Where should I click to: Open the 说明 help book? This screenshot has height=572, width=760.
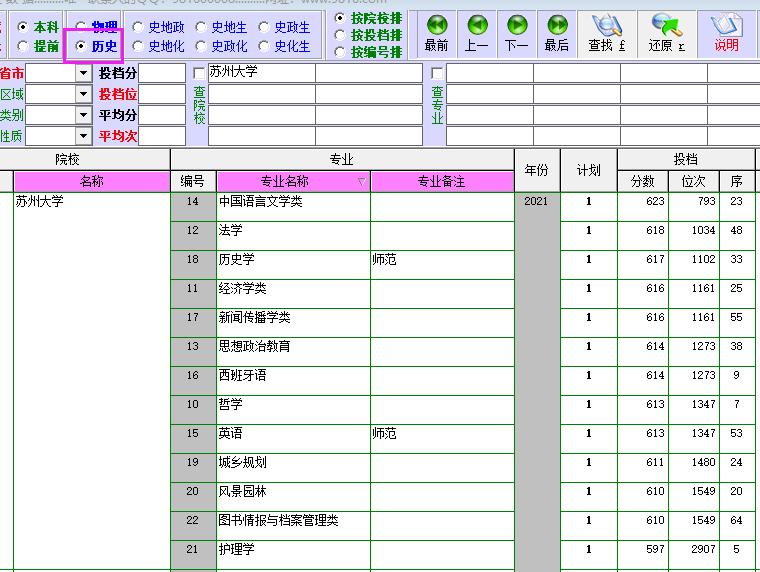[x=726, y=34]
